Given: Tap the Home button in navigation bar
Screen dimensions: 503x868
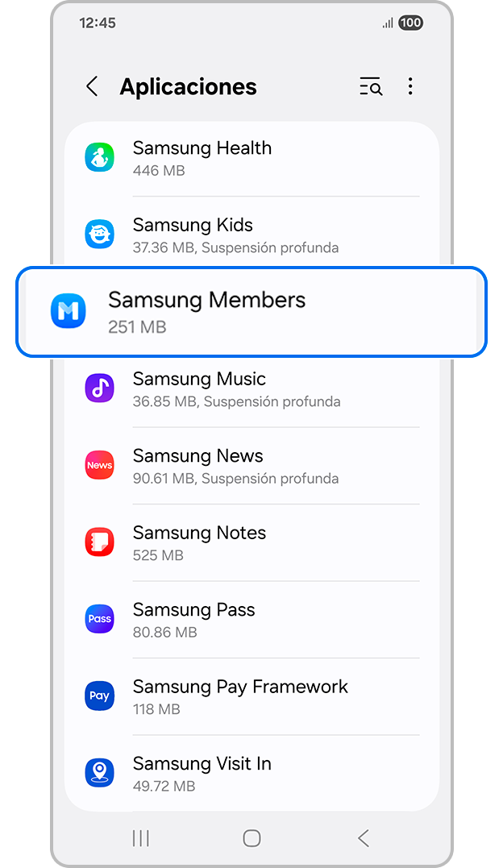Looking at the screenshot, I should coord(251,838).
